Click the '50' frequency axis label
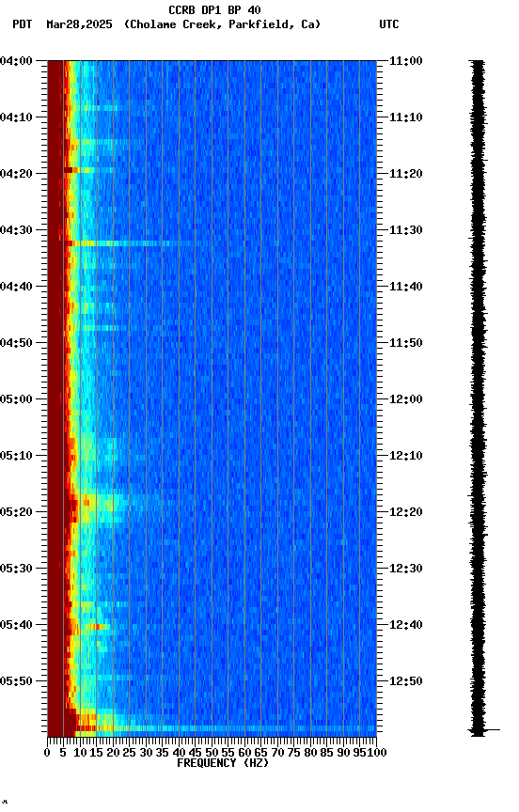Viewport: 519px width, 812px height. click(212, 753)
